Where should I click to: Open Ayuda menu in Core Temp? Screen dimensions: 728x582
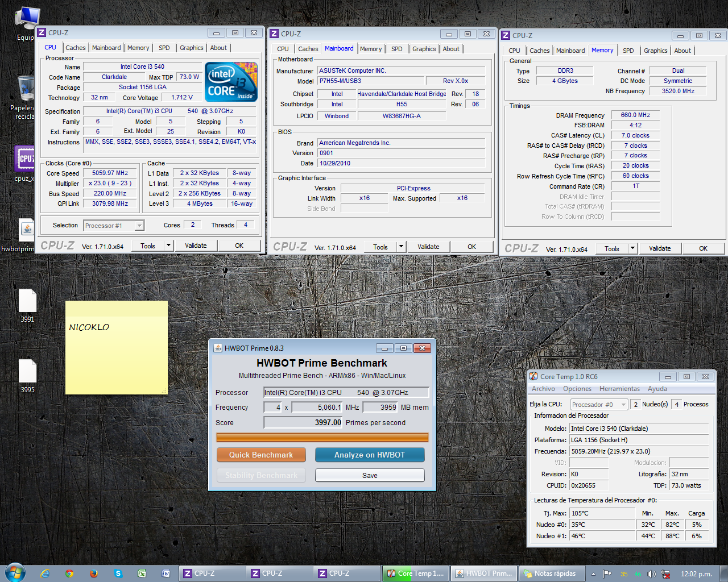[657, 389]
